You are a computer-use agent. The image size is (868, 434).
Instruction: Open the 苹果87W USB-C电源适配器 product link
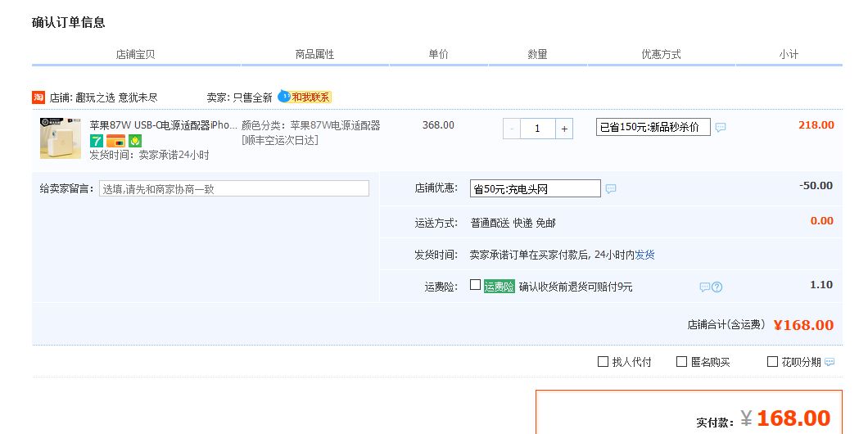click(163, 125)
